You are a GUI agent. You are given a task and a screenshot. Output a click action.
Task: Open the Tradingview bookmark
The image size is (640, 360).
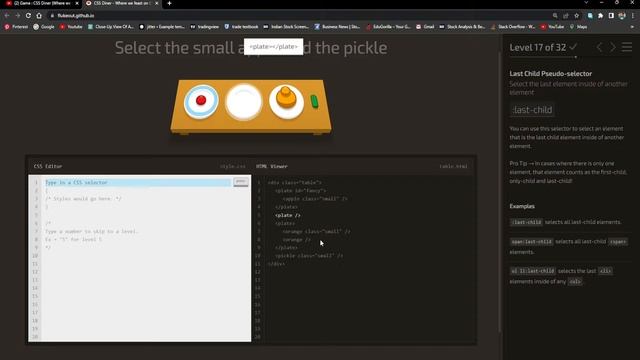coord(205,27)
